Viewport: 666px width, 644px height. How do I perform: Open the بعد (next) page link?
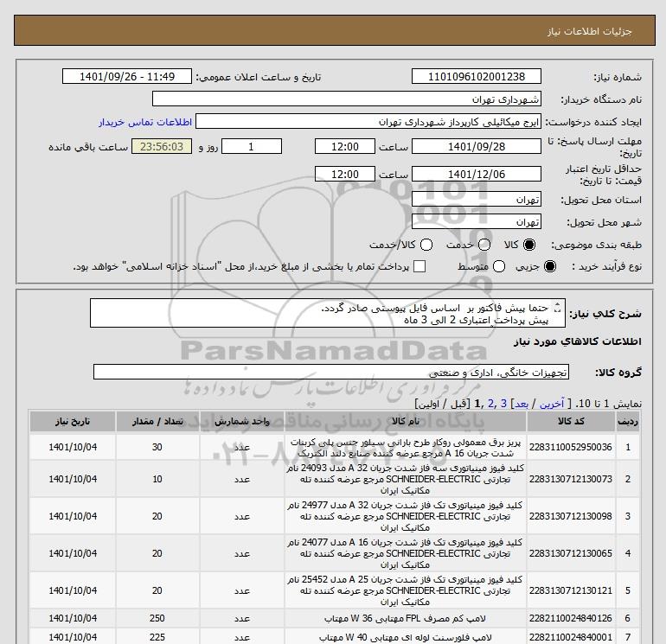tap(522, 404)
